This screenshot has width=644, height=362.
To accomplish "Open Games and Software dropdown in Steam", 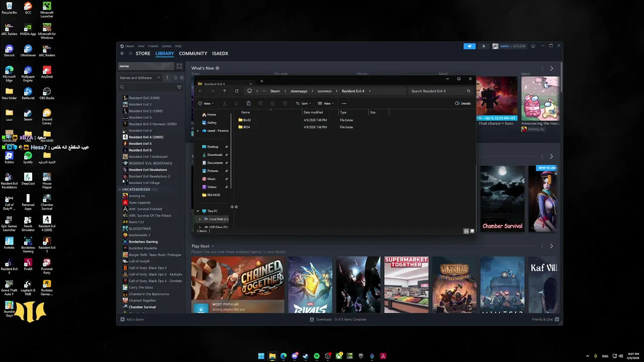I will click(x=140, y=77).
